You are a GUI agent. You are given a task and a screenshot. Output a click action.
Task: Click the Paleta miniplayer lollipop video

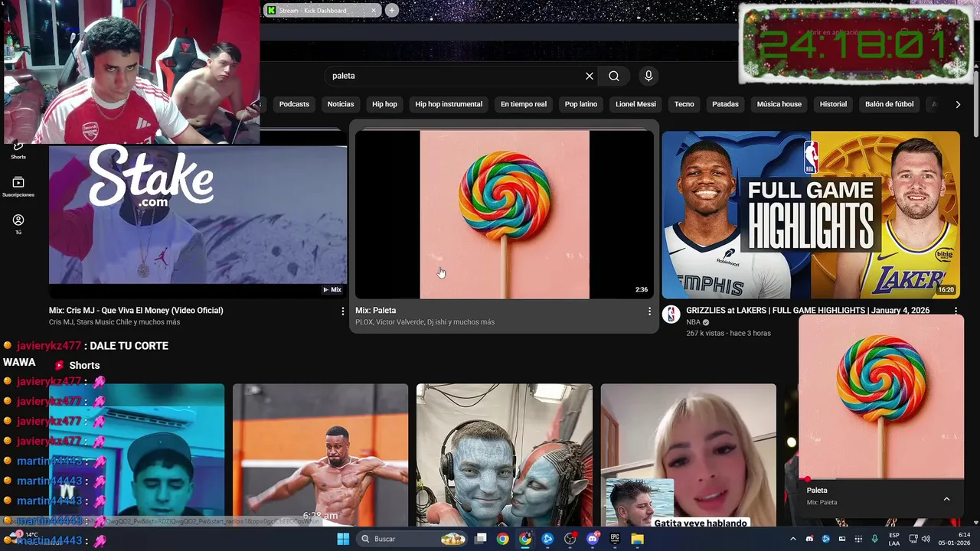click(x=881, y=396)
